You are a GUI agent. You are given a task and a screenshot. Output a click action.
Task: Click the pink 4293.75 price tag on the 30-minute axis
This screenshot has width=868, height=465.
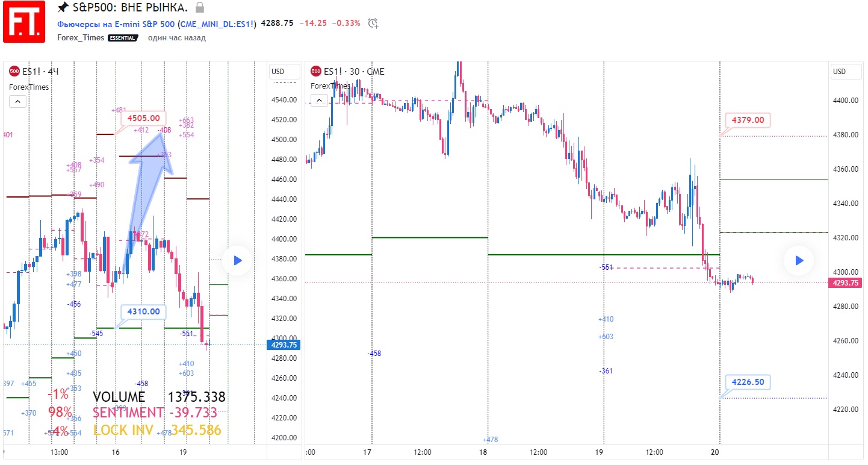[x=845, y=282]
